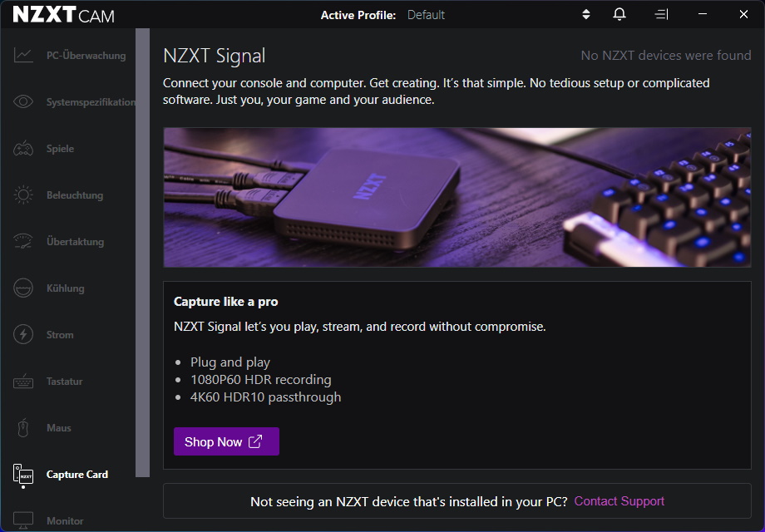Viewport: 765px width, 532px height.
Task: Open the Contact Support link
Action: (x=619, y=500)
